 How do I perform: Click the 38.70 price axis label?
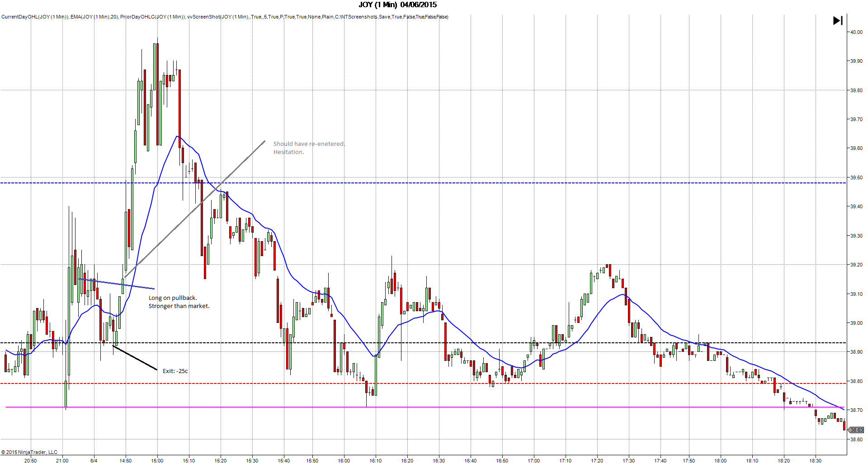(856, 410)
